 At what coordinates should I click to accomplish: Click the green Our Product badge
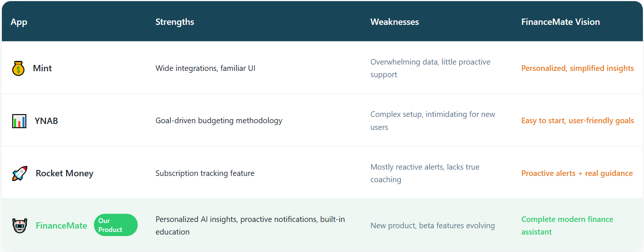[115, 225]
